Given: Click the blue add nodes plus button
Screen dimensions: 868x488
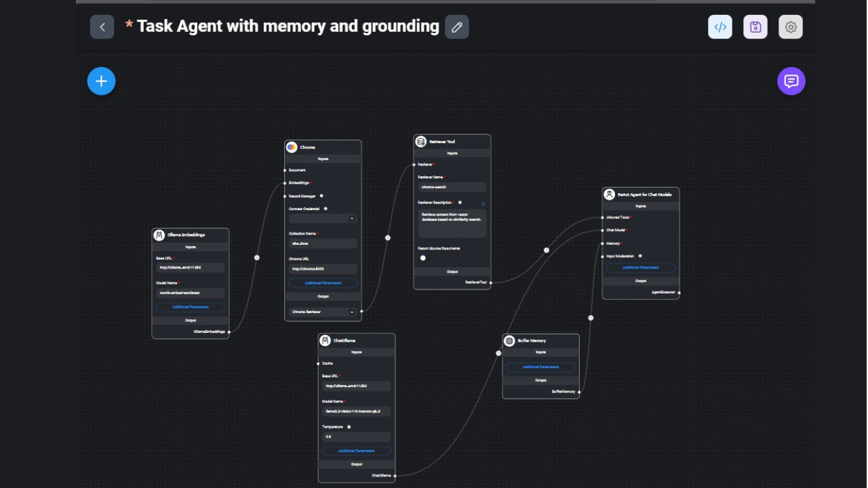Looking at the screenshot, I should point(101,81).
